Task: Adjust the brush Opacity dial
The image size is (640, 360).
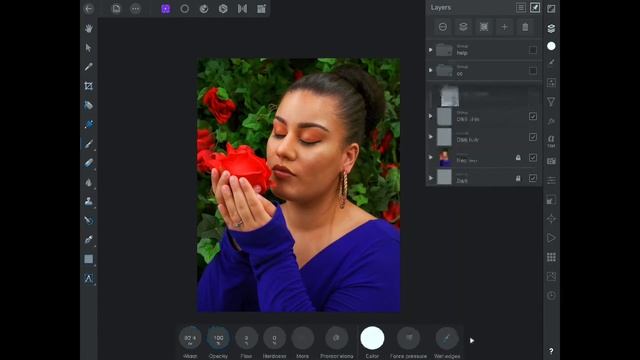Action: (x=218, y=338)
